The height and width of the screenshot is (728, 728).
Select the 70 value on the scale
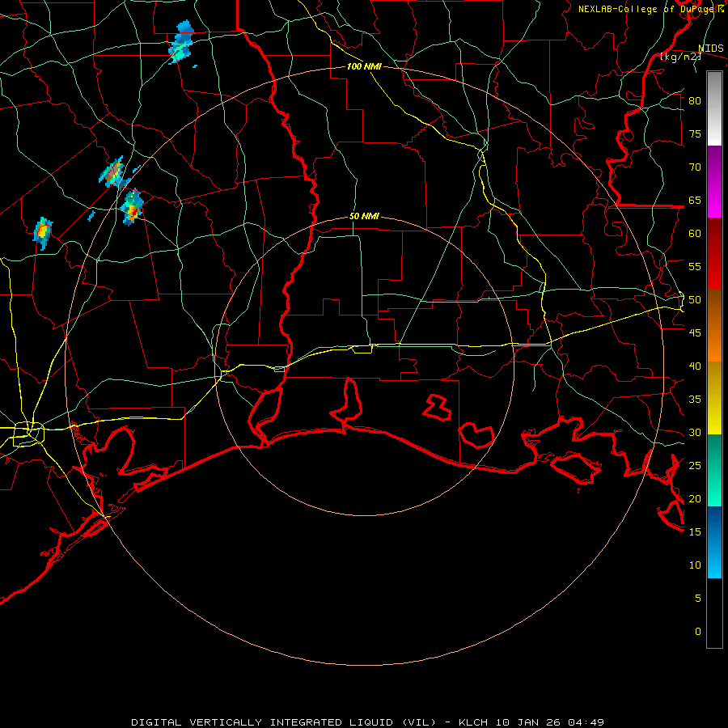(695, 167)
